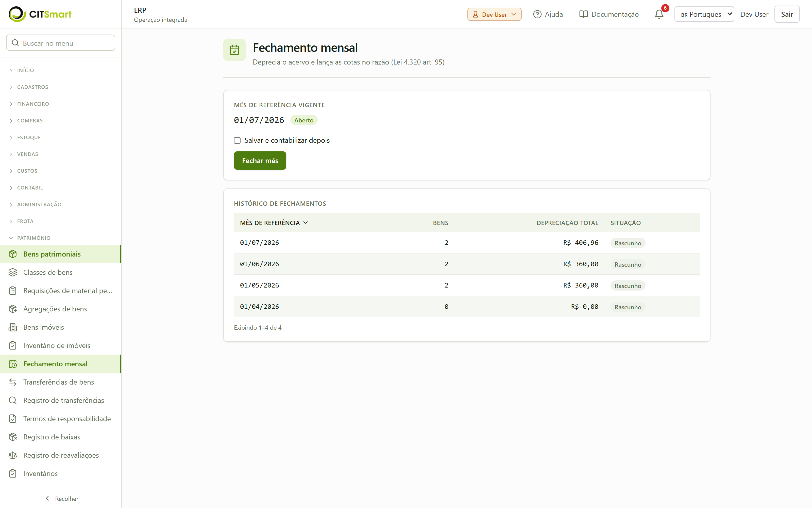Viewport: 812px width, 508px height.
Task: Open the notifications bell icon
Action: click(659, 14)
